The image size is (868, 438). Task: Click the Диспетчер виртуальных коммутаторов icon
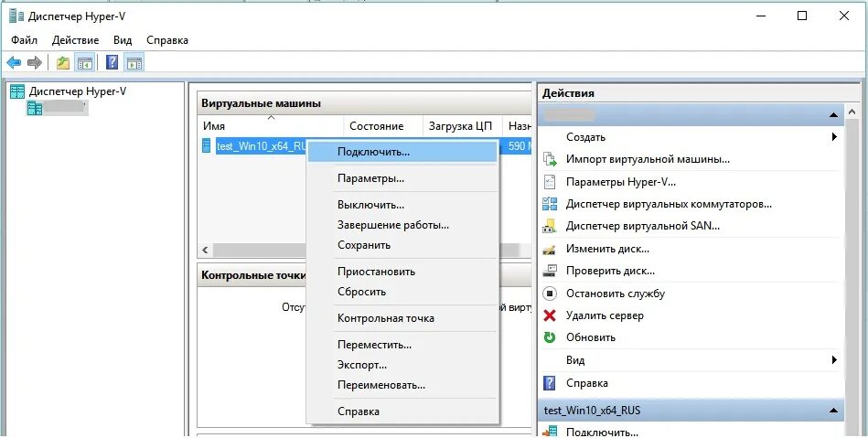pyautogui.click(x=549, y=204)
